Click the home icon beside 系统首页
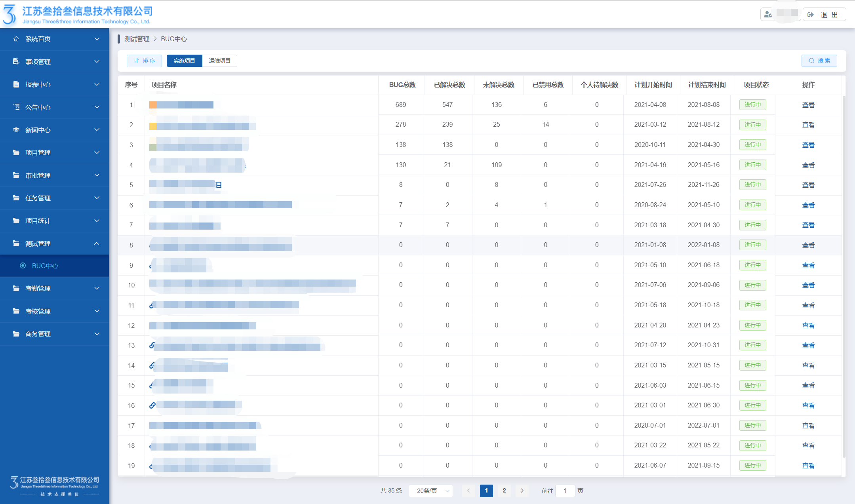Image resolution: width=855 pixels, height=504 pixels. (x=16, y=39)
